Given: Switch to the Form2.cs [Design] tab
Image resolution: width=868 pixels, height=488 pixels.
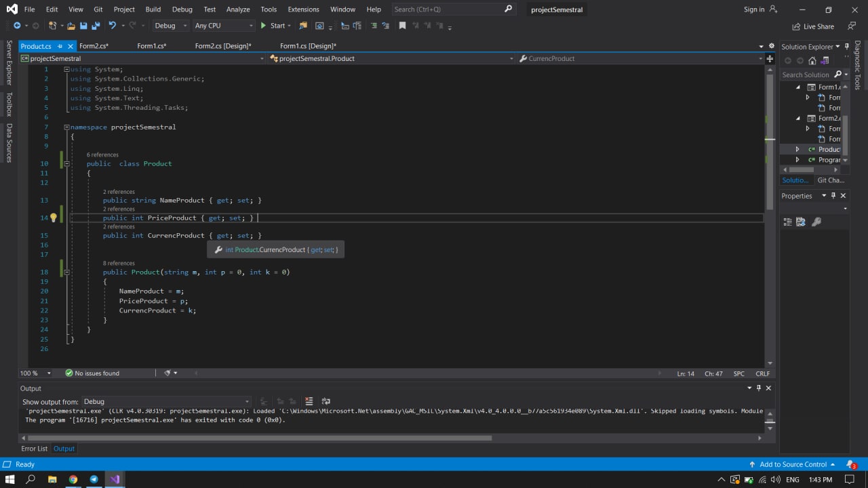Looking at the screenshot, I should click(x=223, y=46).
